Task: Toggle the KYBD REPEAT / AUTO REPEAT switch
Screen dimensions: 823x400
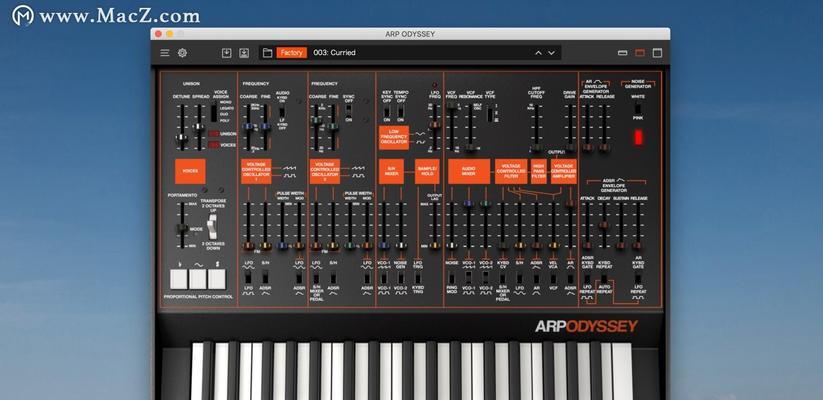Action: tap(604, 278)
